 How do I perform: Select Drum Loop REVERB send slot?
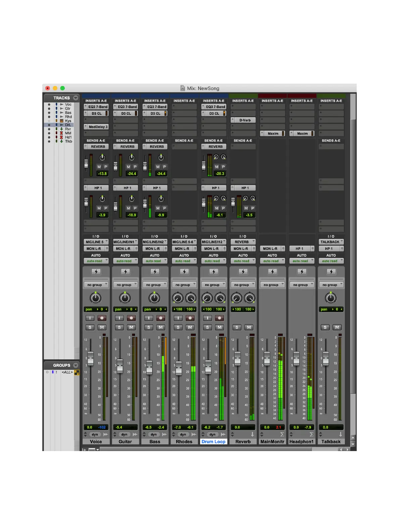pyautogui.click(x=214, y=147)
